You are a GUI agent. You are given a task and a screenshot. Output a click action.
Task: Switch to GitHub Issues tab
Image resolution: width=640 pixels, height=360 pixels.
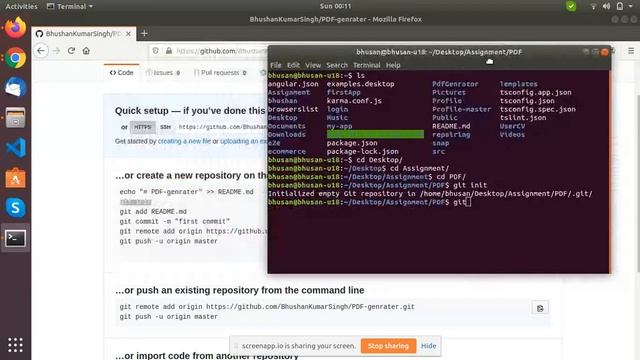click(163, 73)
